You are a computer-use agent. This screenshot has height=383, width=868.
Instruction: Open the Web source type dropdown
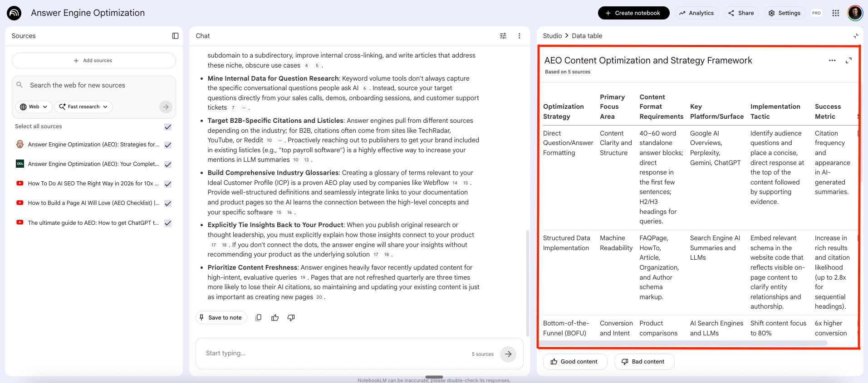point(34,107)
